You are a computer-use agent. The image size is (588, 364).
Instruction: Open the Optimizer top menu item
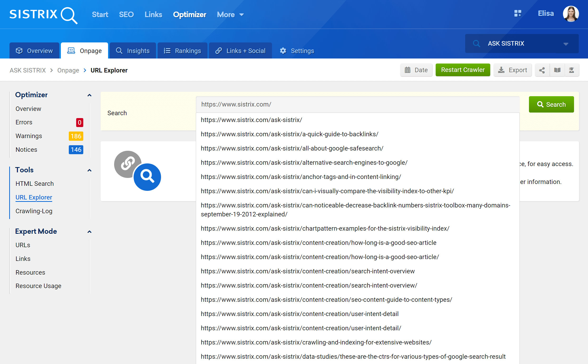189,15
